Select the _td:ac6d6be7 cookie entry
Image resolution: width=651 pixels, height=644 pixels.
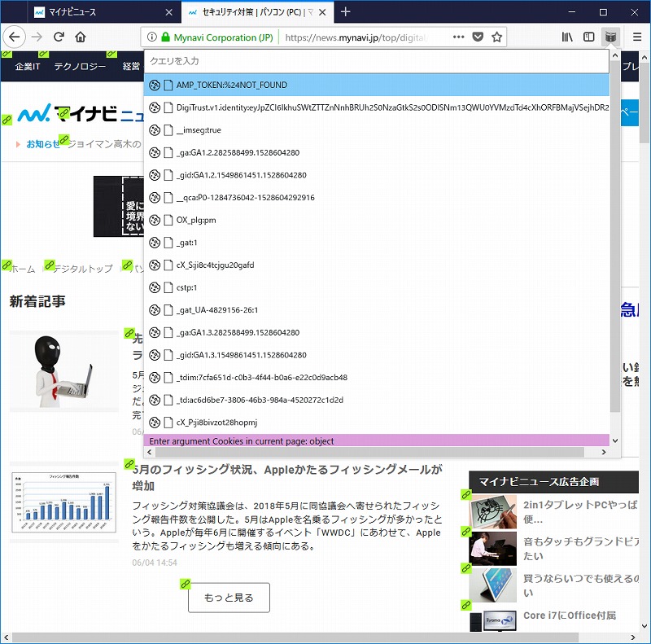tap(376, 400)
